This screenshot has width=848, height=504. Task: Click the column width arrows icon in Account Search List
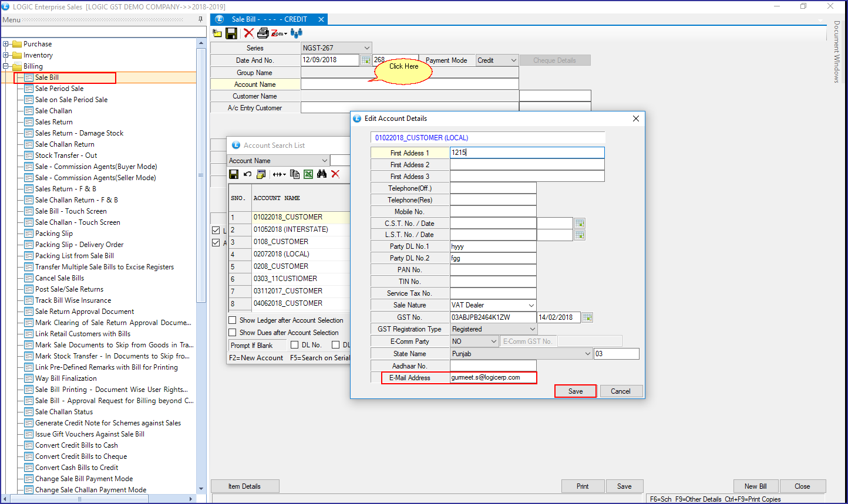click(280, 174)
